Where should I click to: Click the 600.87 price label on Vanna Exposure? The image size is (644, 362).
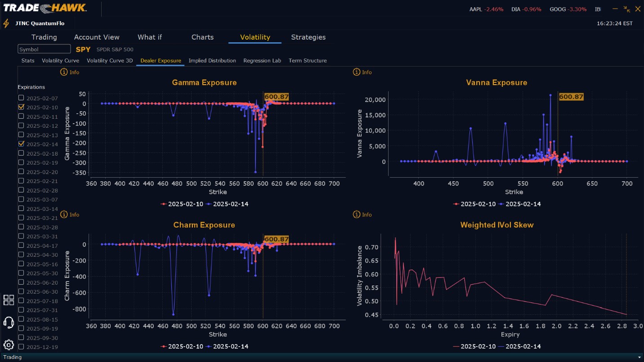(571, 97)
